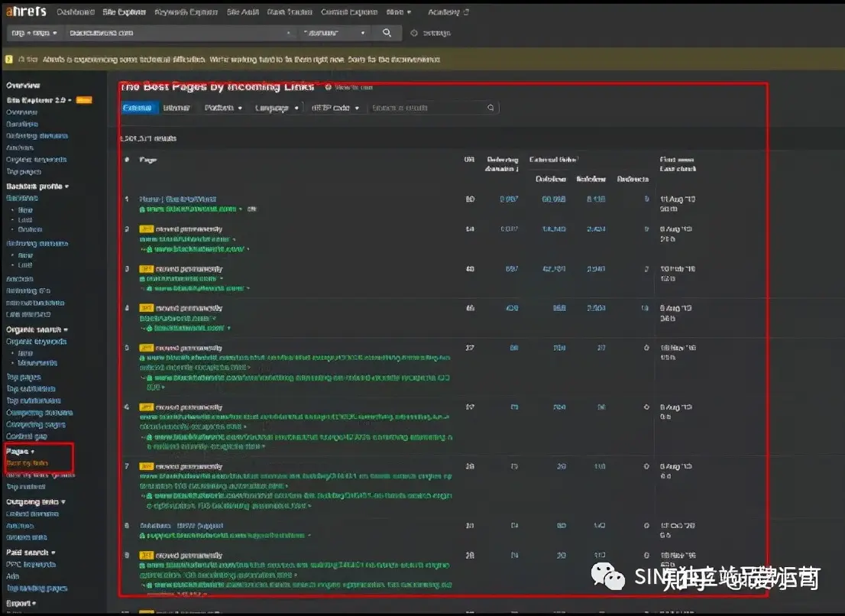This screenshot has height=616, width=845.
Task: Click the magnifier icon in results search box
Action: pyautogui.click(x=490, y=108)
